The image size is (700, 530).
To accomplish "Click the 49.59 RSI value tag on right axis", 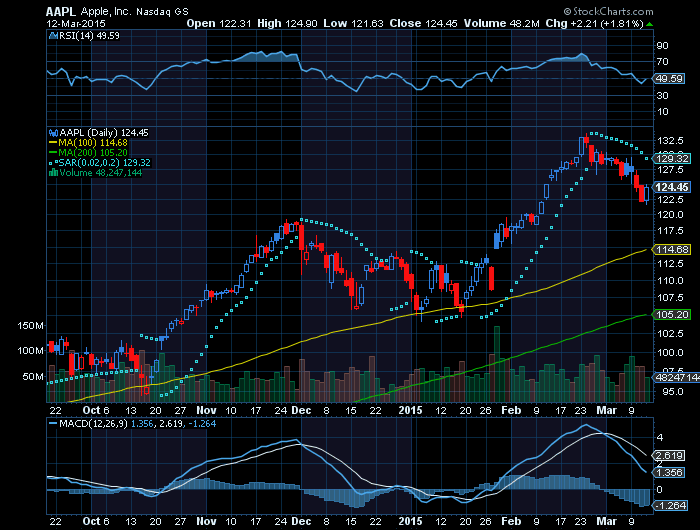I will [x=669, y=79].
